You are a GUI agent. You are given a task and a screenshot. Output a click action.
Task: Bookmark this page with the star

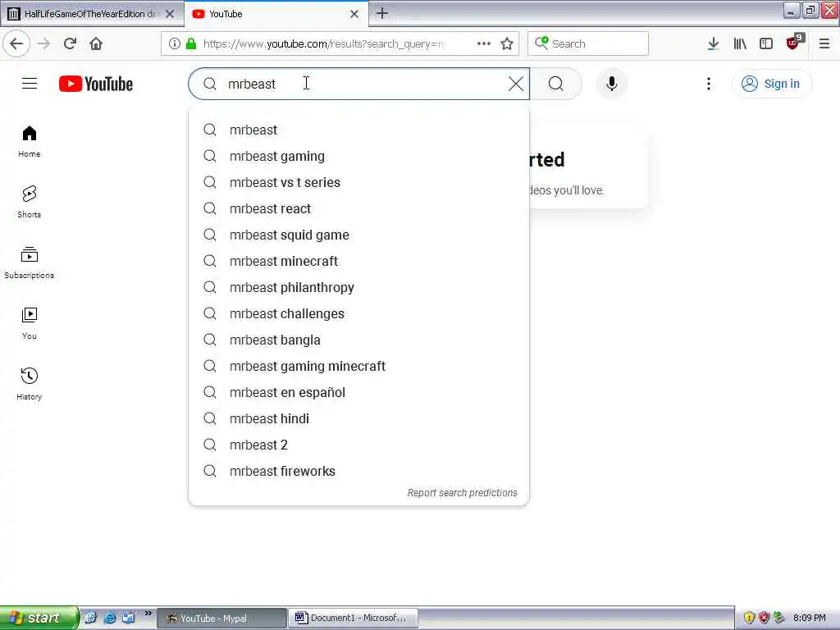pyautogui.click(x=507, y=43)
